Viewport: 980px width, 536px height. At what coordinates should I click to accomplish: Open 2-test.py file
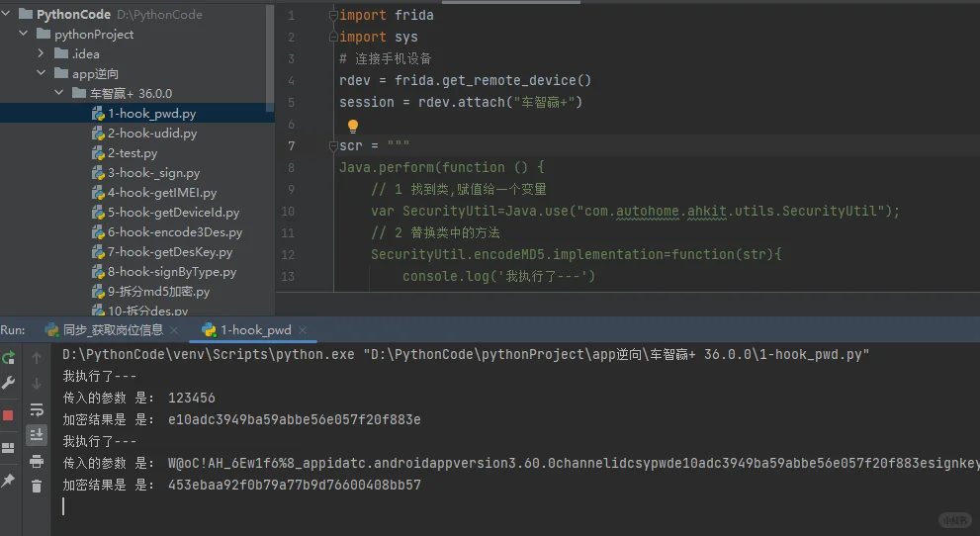pyautogui.click(x=133, y=153)
